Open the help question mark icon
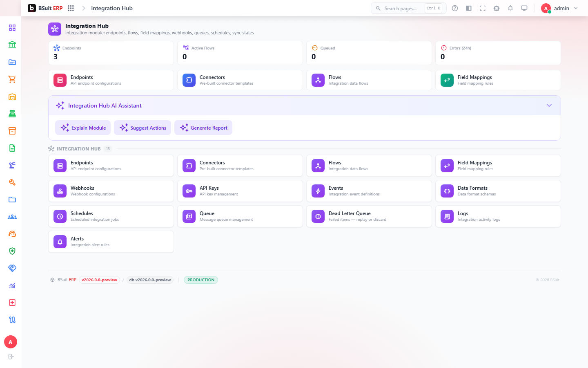Screen dimensions: 588x368 (455, 8)
